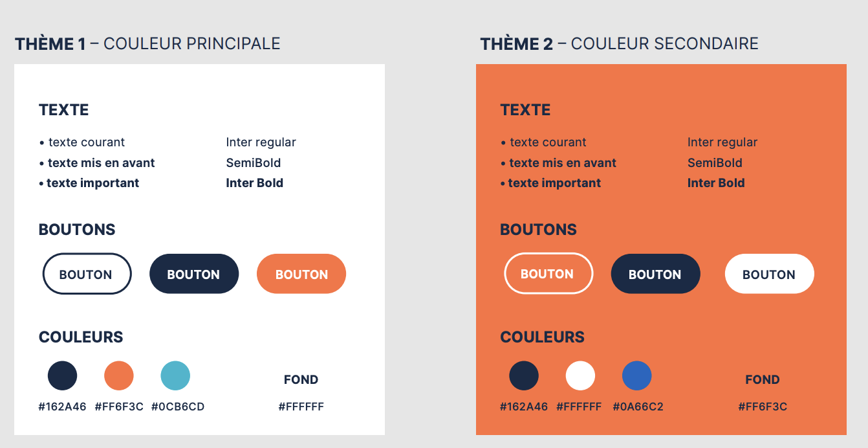The image size is (868, 448).
Task: Click the white filled BOUTON in Thème 2
Action: (x=769, y=274)
